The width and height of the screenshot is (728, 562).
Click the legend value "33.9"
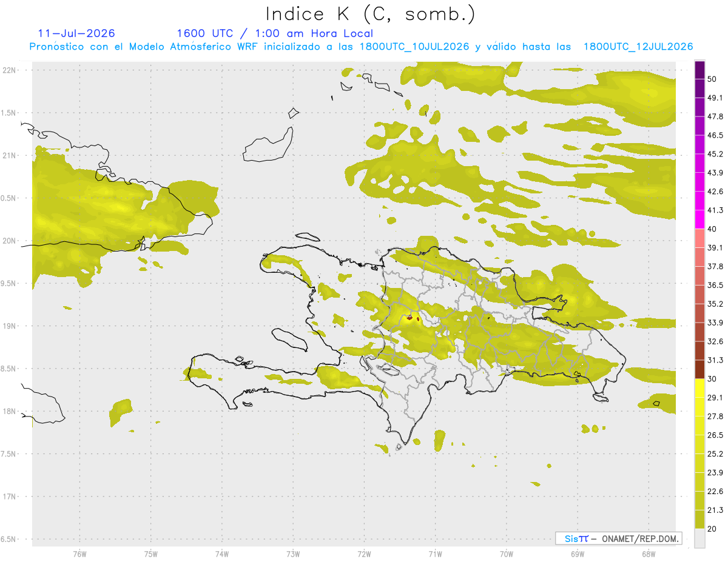pyautogui.click(x=715, y=323)
